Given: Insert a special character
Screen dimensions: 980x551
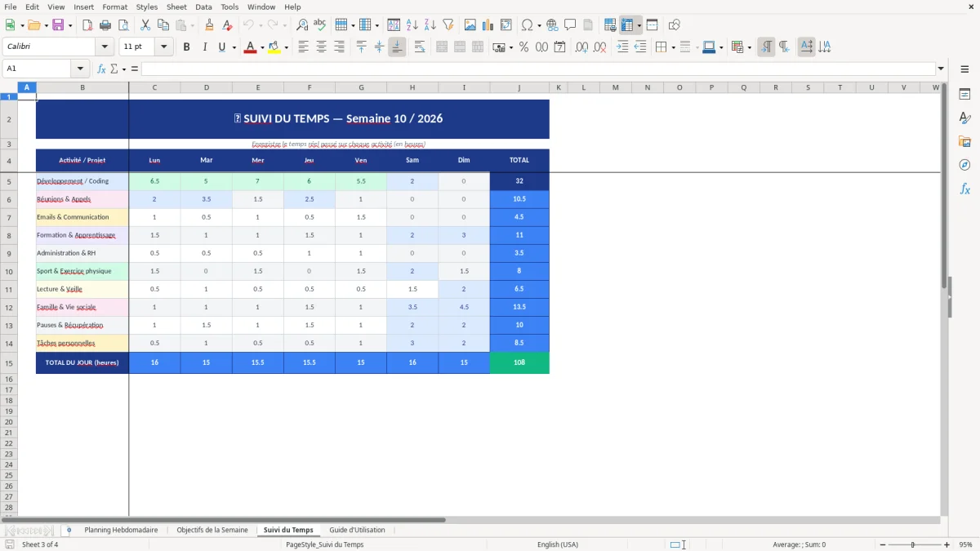Looking at the screenshot, I should point(529,24).
